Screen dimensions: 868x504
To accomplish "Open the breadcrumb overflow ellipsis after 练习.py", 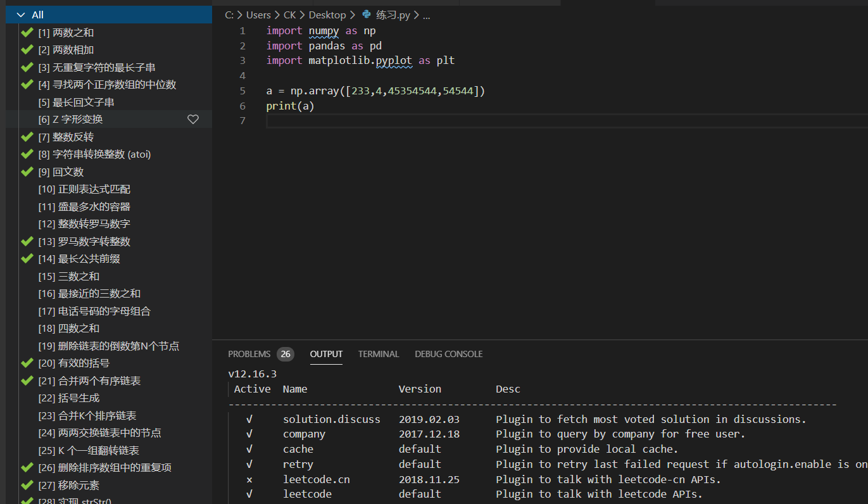I will pyautogui.click(x=427, y=15).
